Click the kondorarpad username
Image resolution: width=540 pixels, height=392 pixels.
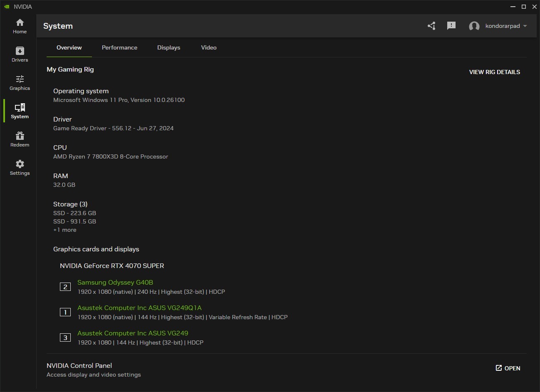click(503, 26)
